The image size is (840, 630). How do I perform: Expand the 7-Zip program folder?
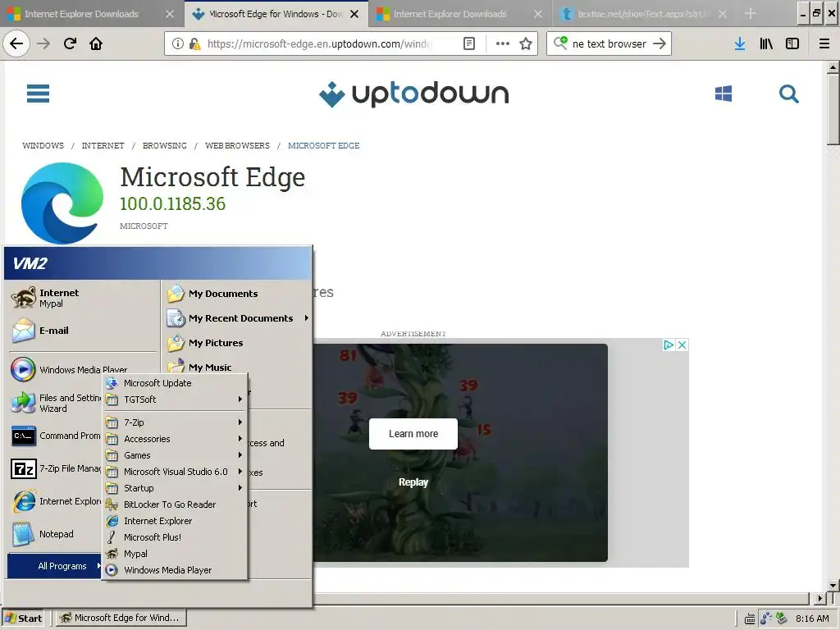176,422
